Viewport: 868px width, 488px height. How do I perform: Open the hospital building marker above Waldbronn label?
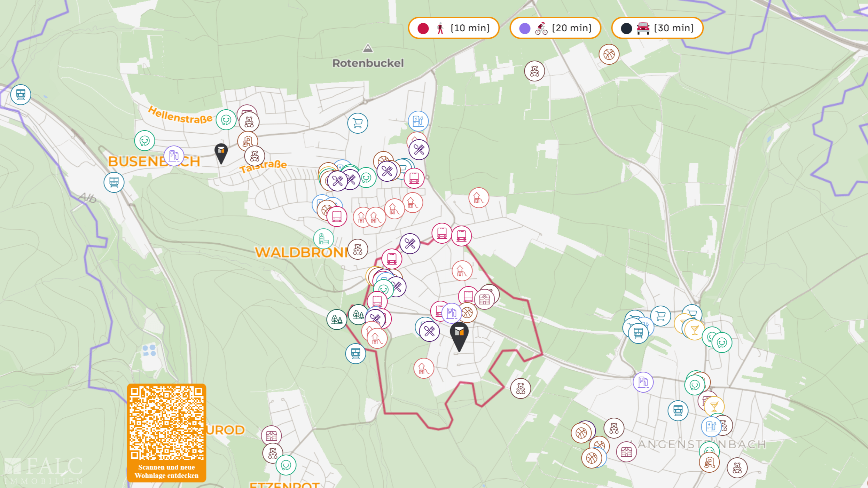(323, 239)
